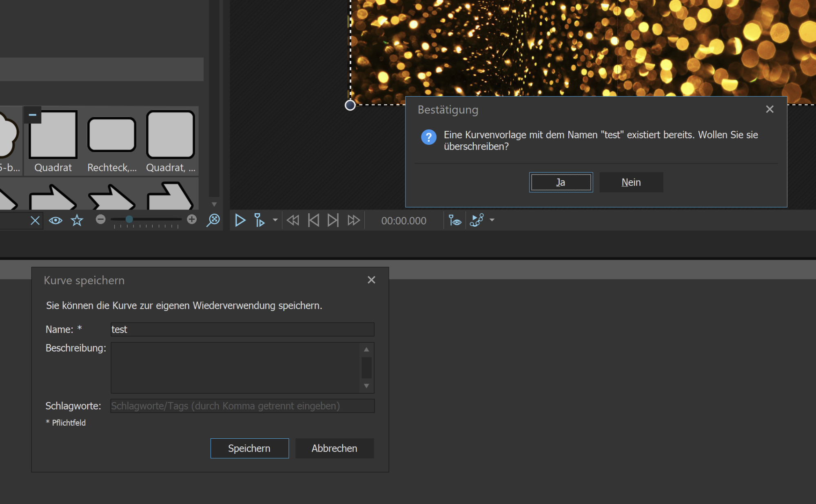Click the motion path nodes icon
816x504 pixels.
(x=477, y=220)
